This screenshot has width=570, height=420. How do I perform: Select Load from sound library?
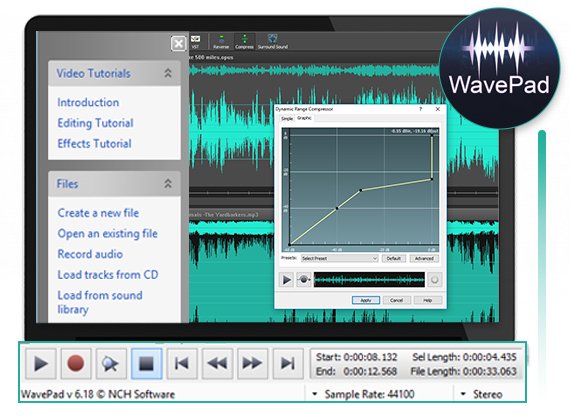point(100,302)
